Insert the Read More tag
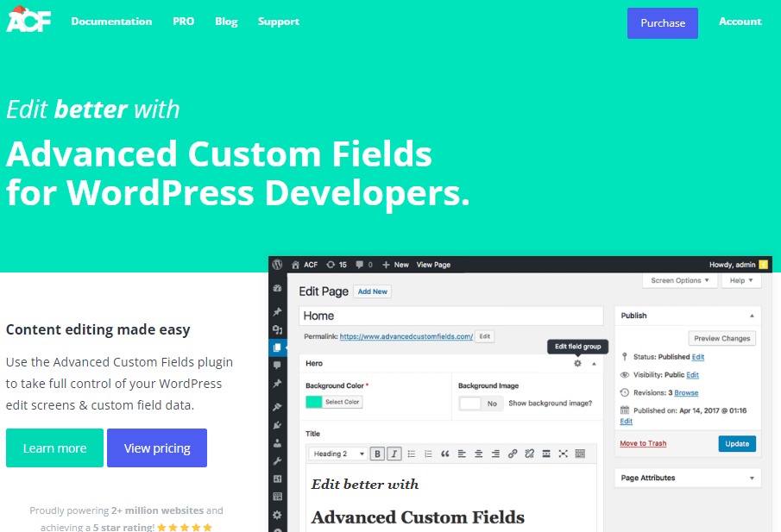This screenshot has height=532, width=781. click(x=546, y=454)
